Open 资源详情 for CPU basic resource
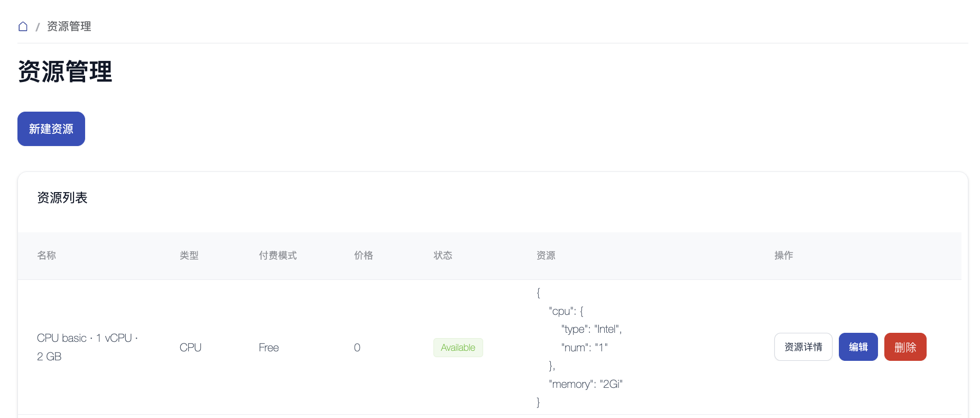Image resolution: width=980 pixels, height=418 pixels. pos(803,347)
